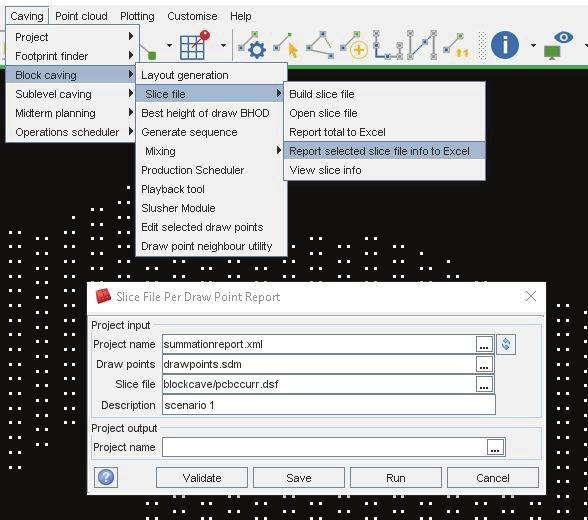Expand dropdown arrow next to grid icon
The image size is (588, 520).
(x=224, y=45)
